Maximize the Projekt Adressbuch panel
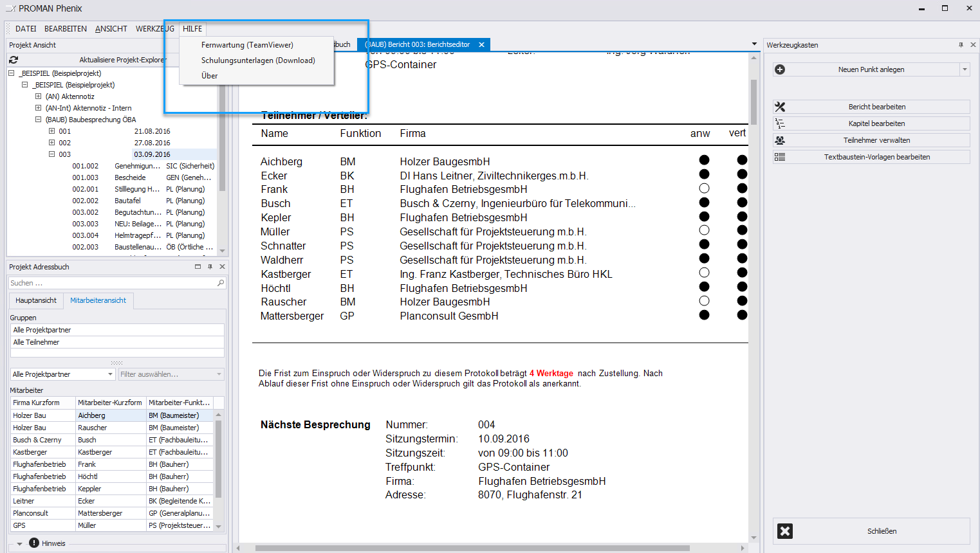Viewport: 980px width, 553px height. tap(198, 267)
